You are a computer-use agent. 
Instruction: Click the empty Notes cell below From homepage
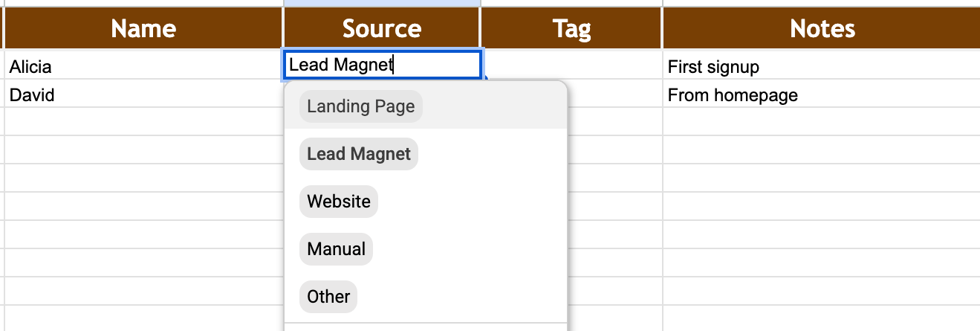click(x=822, y=122)
